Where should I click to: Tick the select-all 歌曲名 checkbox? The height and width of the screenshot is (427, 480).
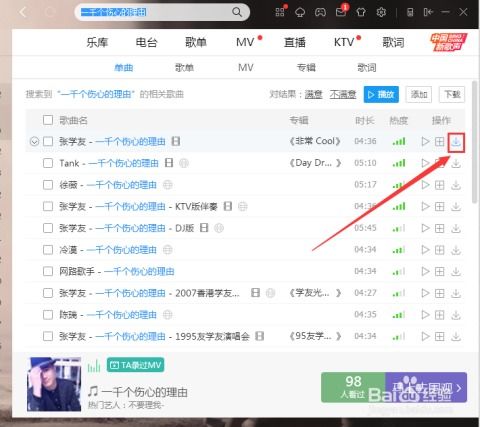(x=48, y=120)
